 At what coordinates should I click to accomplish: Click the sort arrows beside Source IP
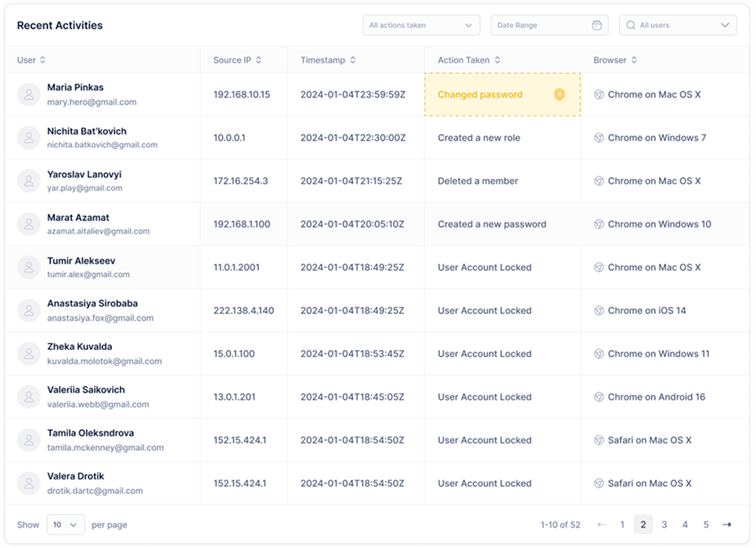tap(258, 60)
